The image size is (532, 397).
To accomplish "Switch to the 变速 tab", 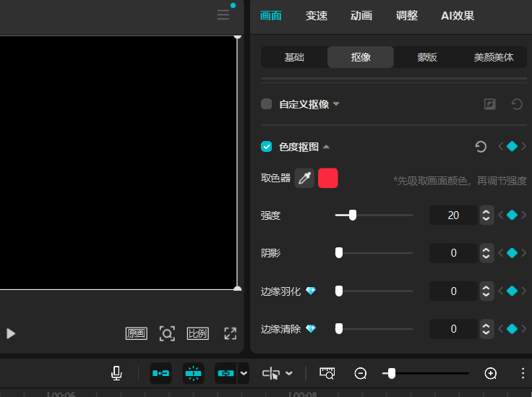I will point(316,16).
